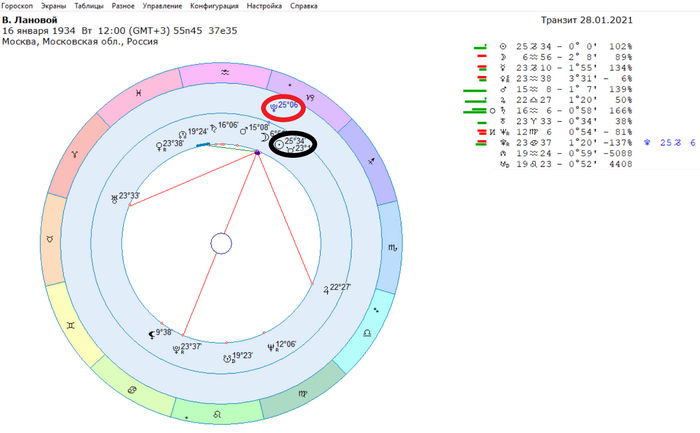Viewport: 700px width, 433px height.
Task: Select Neptune glyph at 12°06' in the chart
Action: click(271, 348)
